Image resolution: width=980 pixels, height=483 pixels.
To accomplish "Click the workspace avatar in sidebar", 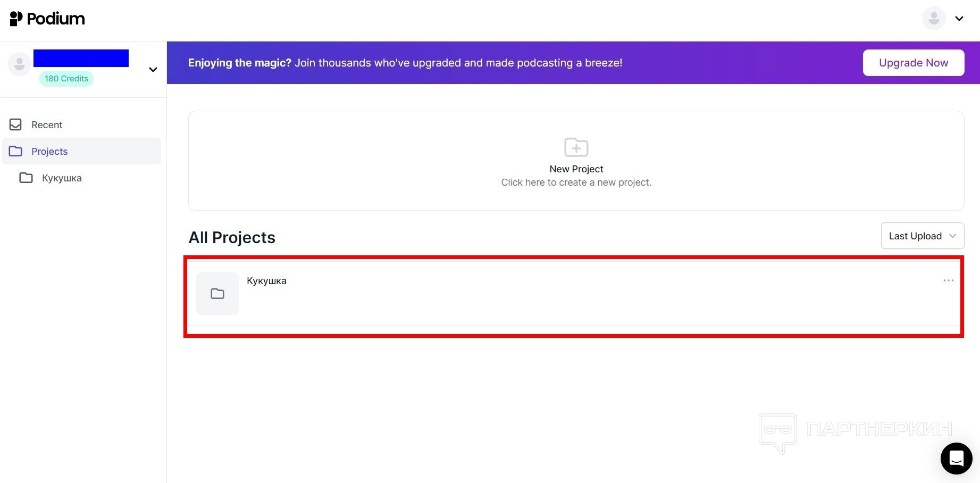I will coord(19,64).
